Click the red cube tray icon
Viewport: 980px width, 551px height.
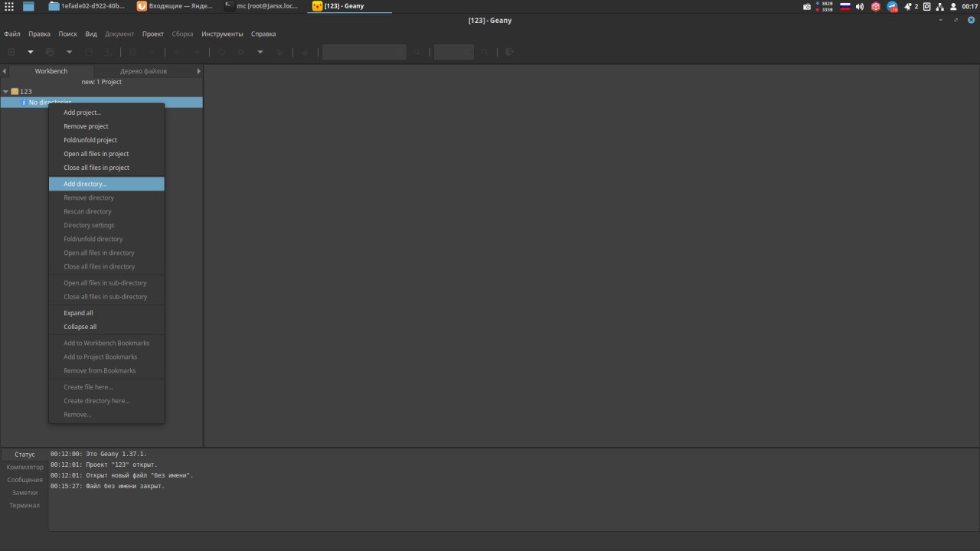[x=876, y=6]
